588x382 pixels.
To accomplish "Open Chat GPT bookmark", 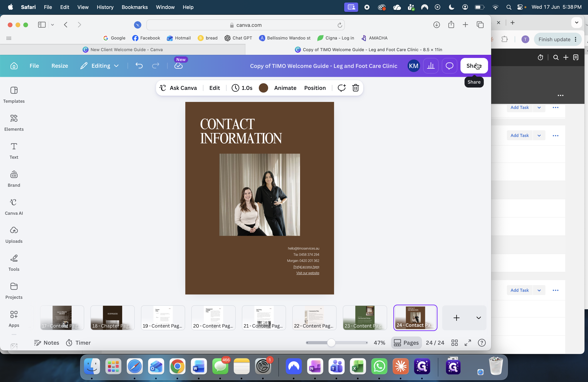I will pos(238,38).
